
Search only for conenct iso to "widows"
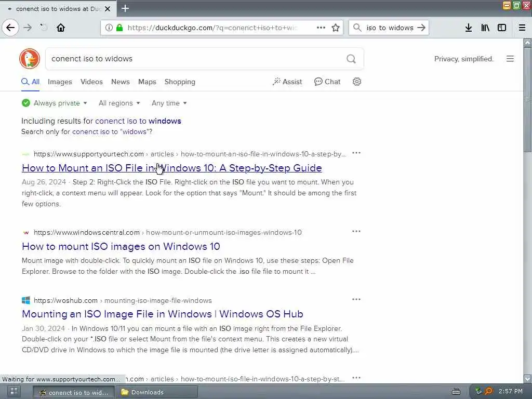click(112, 131)
